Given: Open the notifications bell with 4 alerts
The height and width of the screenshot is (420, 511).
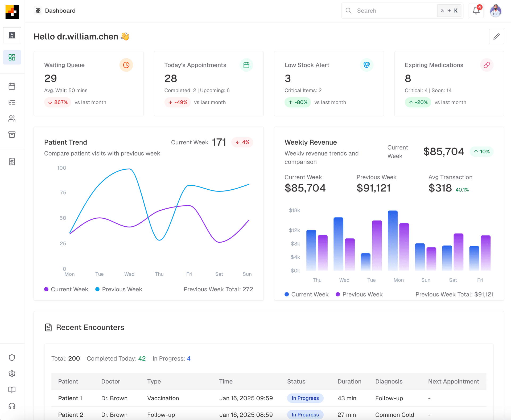Looking at the screenshot, I should (476, 11).
